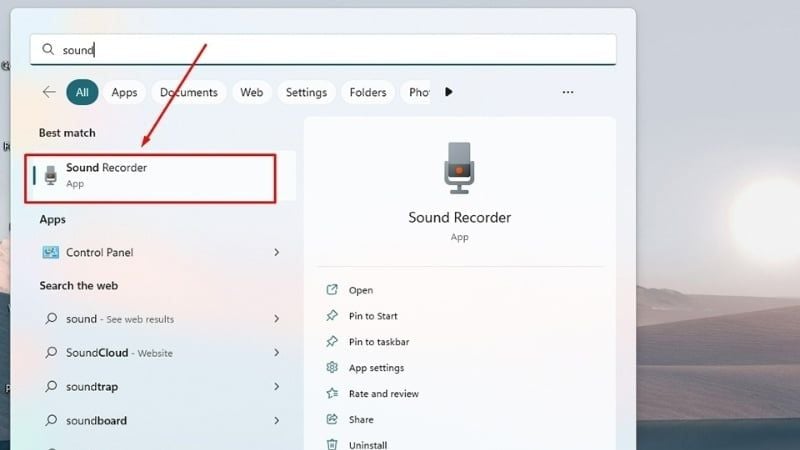Viewport: 800px width, 450px height.
Task: Choose Open in the preview pane
Action: coord(361,290)
